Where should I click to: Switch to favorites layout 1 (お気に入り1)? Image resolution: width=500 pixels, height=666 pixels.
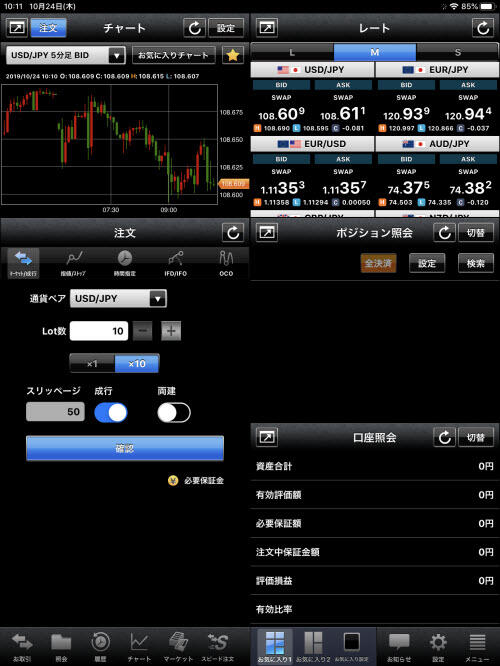click(x=275, y=647)
